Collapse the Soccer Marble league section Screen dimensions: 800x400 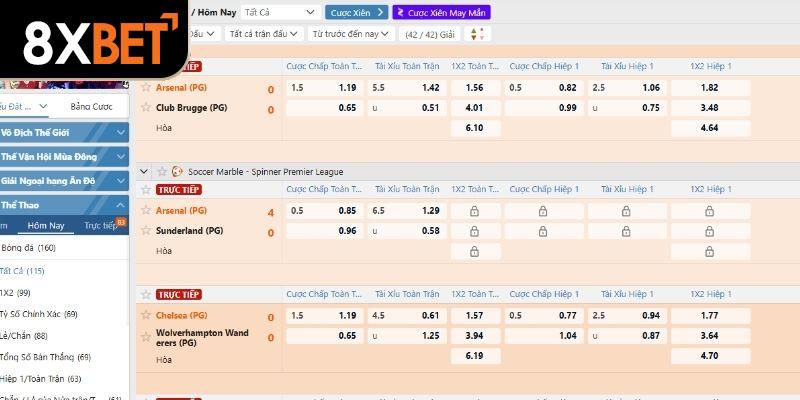pyautogui.click(x=145, y=171)
